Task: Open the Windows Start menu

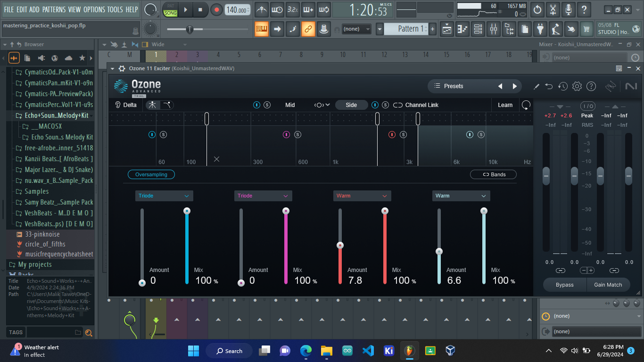Action: pos(193,351)
